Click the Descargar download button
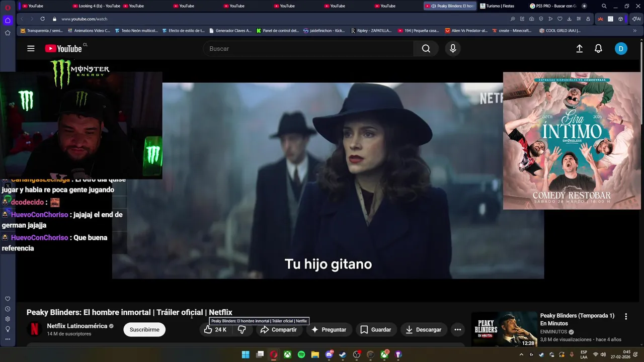Viewport: 644px width, 362px height. [424, 330]
